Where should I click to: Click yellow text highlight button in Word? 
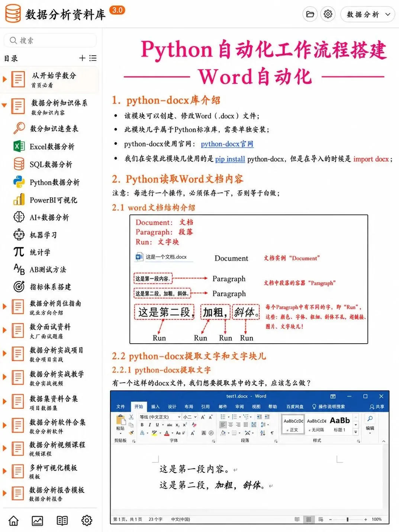pos(154,433)
